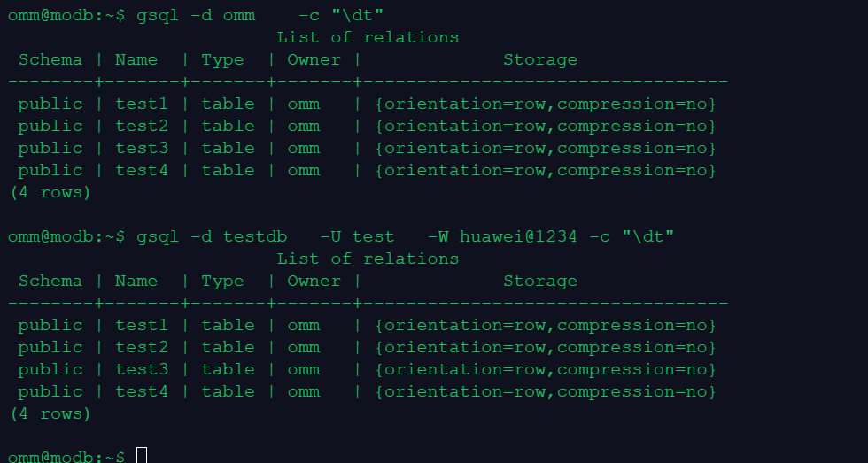Click the Storage header in the testdb result
The width and height of the screenshot is (868, 463).
[539, 282]
